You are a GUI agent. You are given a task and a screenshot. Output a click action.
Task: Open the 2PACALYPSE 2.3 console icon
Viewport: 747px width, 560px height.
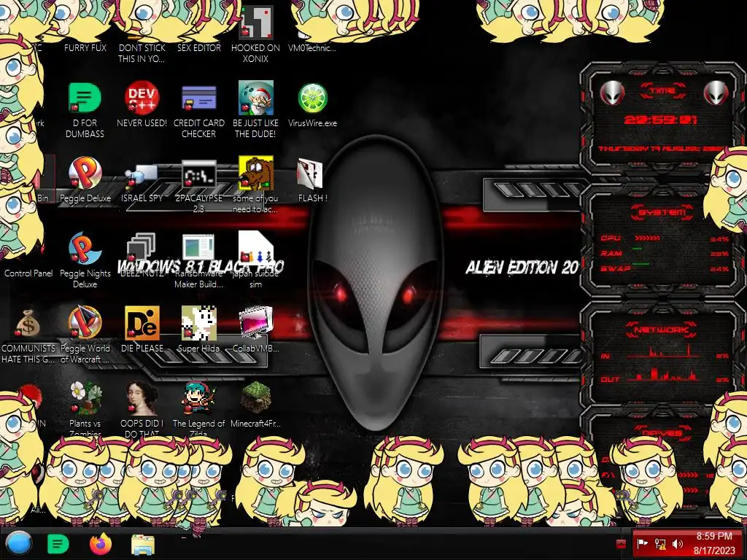pyautogui.click(x=198, y=175)
